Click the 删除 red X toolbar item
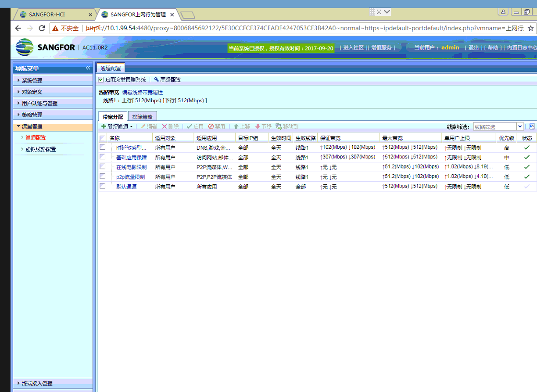This screenshot has height=392, width=537. click(x=170, y=126)
